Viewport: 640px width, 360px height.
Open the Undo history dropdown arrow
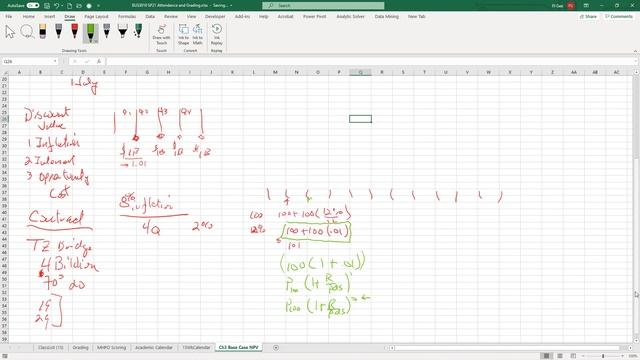(x=62, y=6)
